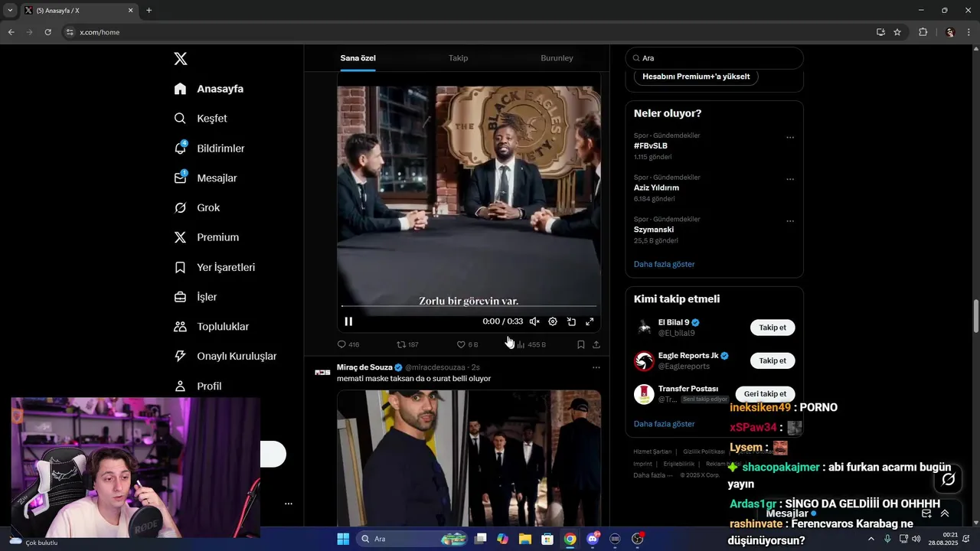Open more options for the Szymanski trend
This screenshot has height=551, width=980.
pos(790,221)
